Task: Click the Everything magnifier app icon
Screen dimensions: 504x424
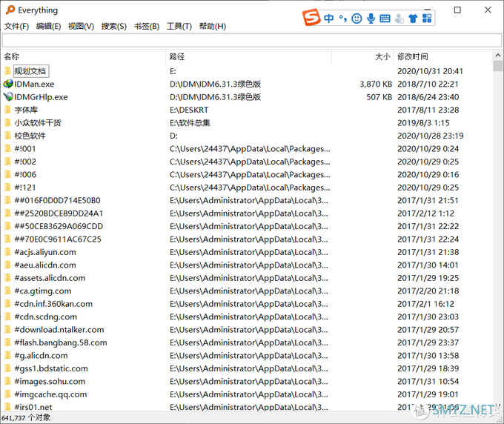Action: [10, 10]
